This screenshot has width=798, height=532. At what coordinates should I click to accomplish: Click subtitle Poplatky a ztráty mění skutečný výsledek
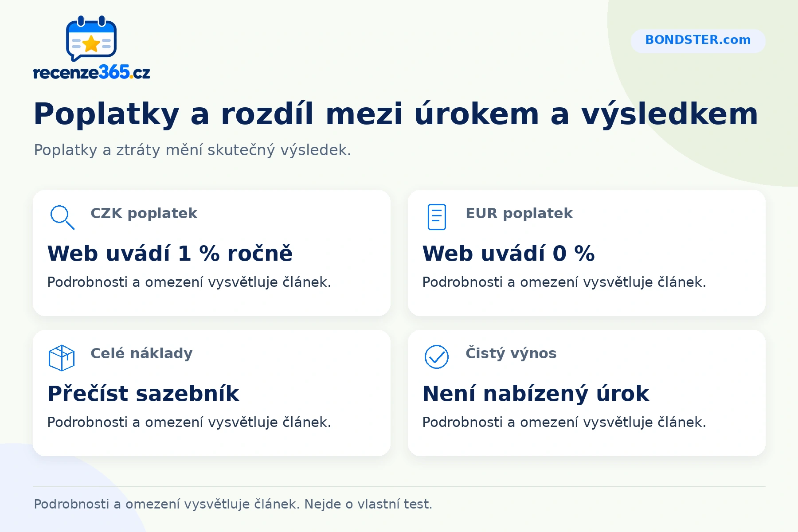pos(192,150)
